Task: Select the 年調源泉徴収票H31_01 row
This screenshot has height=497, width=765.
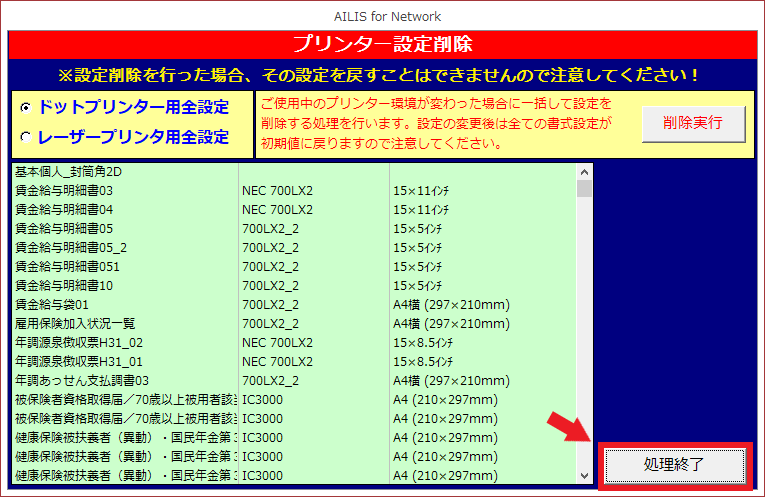Action: point(79,361)
